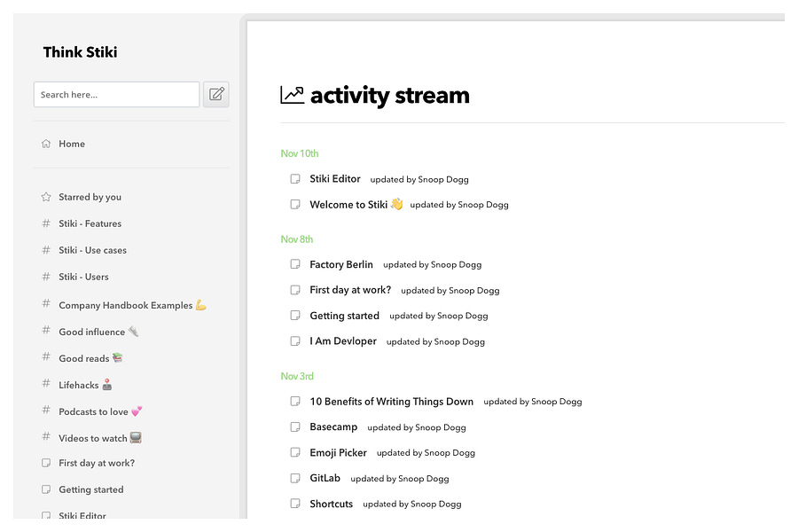
Task: Open Getting started in activity stream
Action: pos(345,316)
